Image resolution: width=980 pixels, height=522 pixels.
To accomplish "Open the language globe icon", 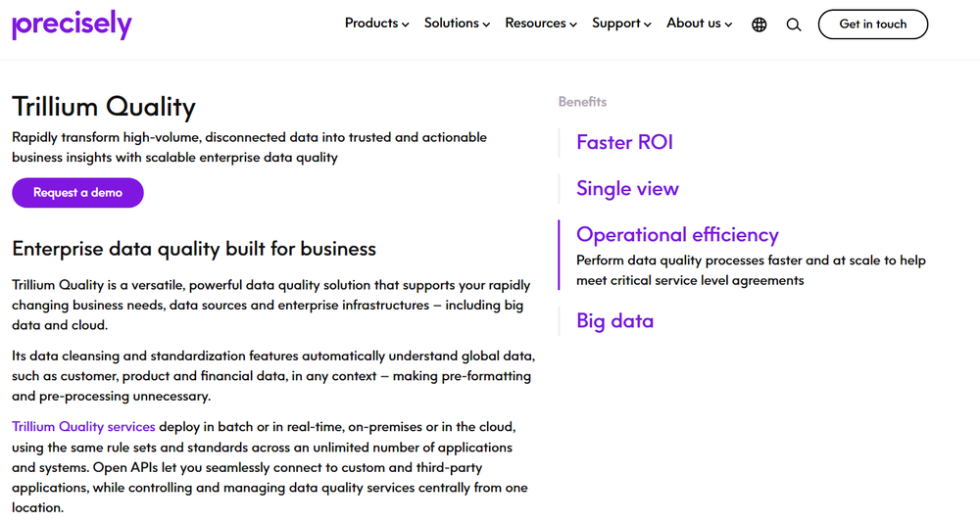I will (x=759, y=24).
